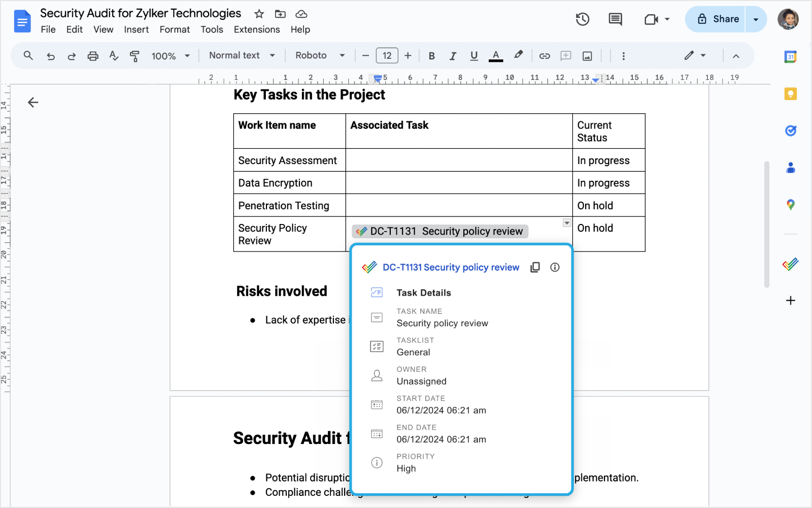
Task: Open Google Maps side panel
Action: [790, 205]
